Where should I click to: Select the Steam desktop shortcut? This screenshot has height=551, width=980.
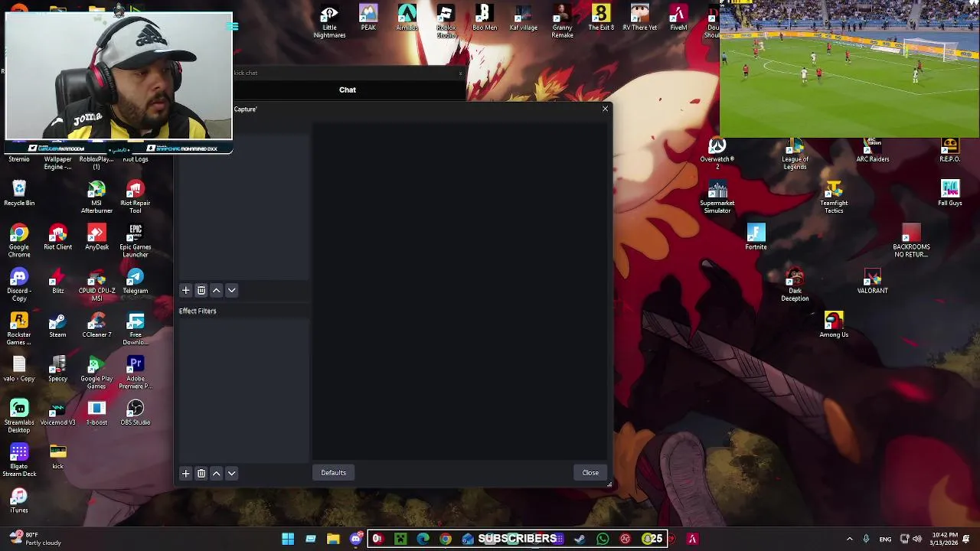[57, 324]
